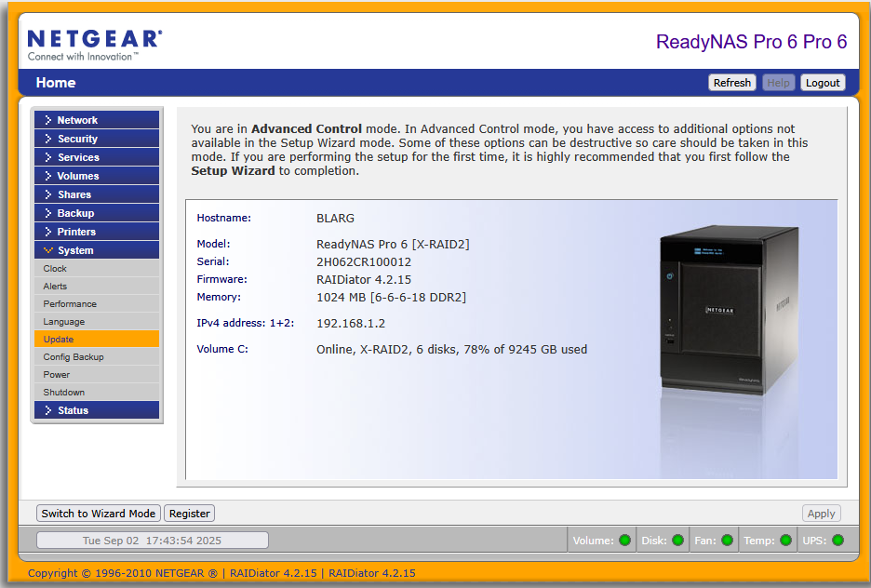The height and width of the screenshot is (588, 871).
Task: Open the Power settings page
Action: coord(97,375)
